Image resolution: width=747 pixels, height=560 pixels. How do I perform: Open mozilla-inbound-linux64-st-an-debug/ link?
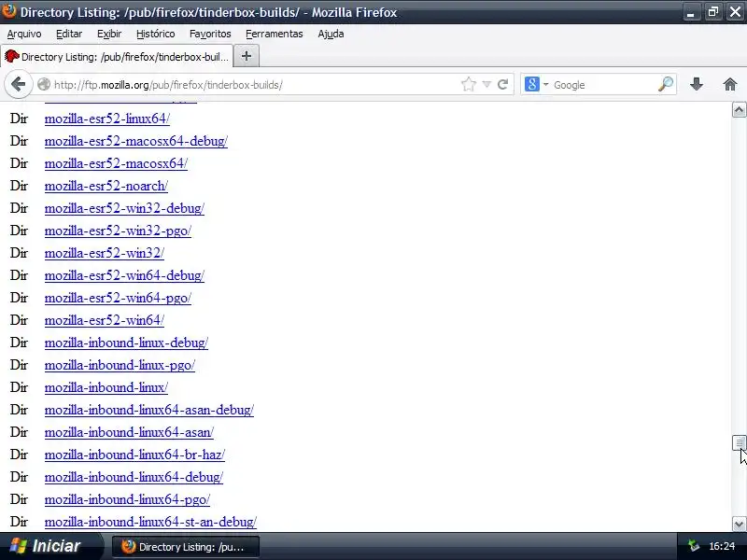(x=150, y=522)
